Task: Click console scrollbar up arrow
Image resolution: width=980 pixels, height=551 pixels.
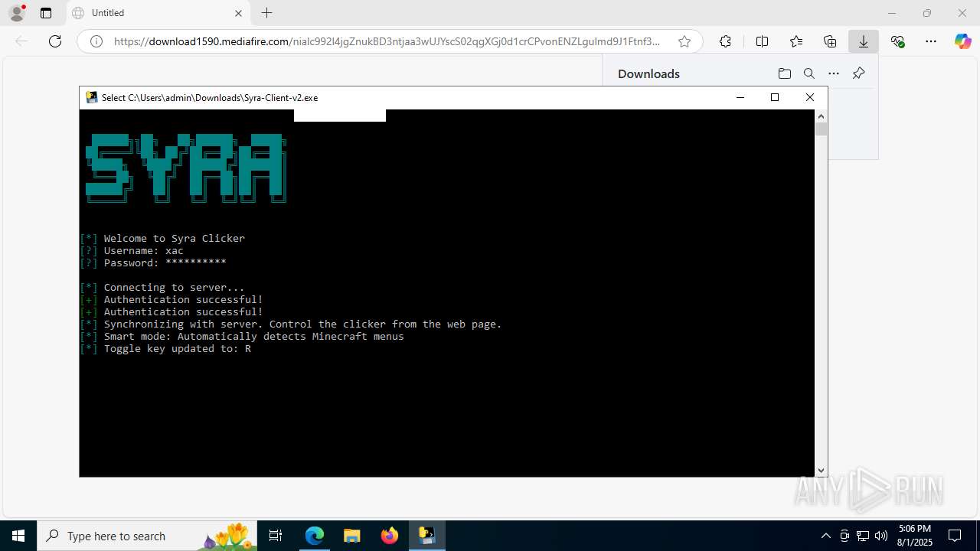Action: pos(821,116)
